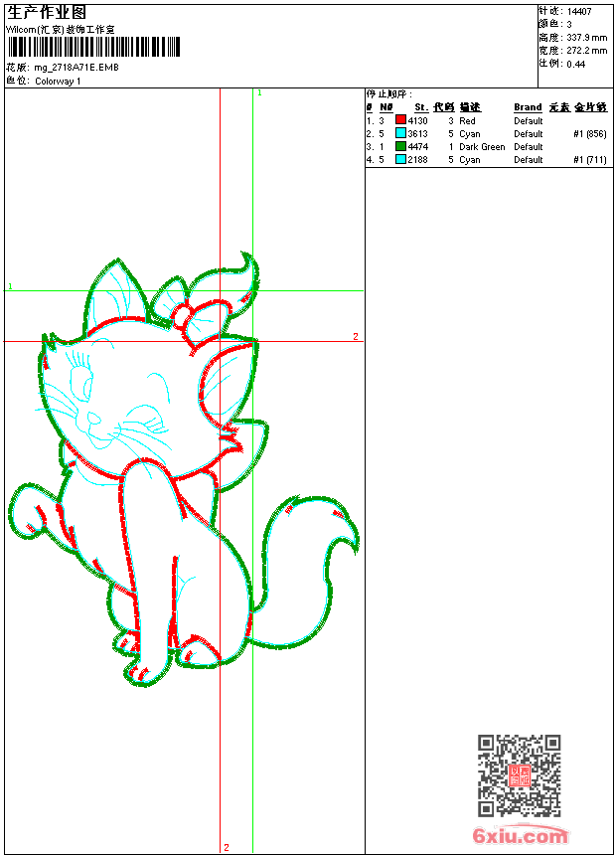Click the green guide label 1 at top
The width and height of the screenshot is (616, 855).
(259, 93)
